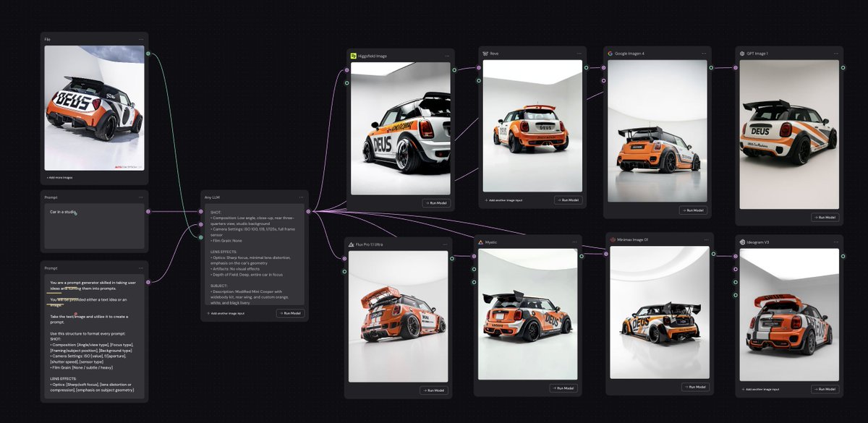Click the Higgsfield Image green output port

click(x=454, y=70)
